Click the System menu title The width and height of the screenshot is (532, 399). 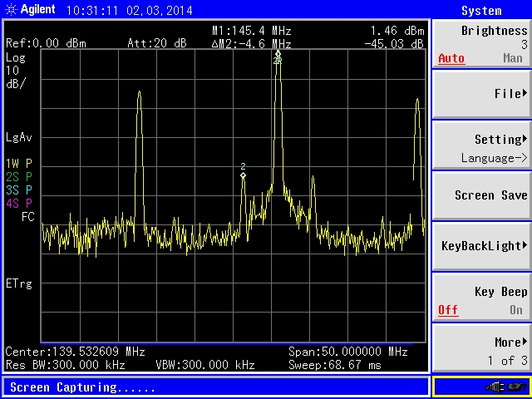481,10
